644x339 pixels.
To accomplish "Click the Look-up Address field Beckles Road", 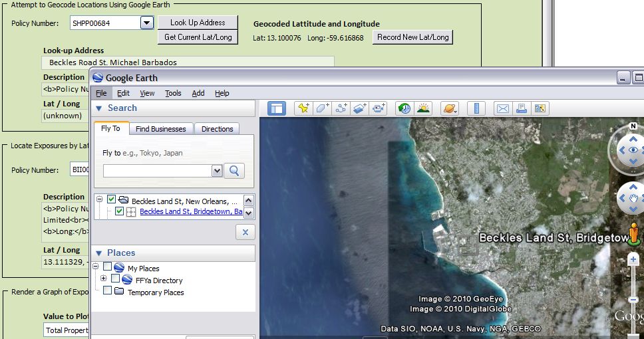I will pyautogui.click(x=188, y=62).
